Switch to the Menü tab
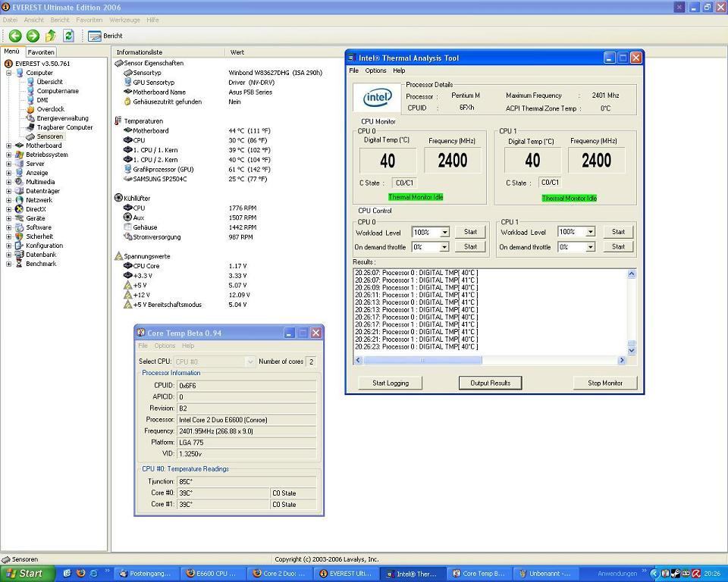The image size is (728, 582). click(x=11, y=52)
